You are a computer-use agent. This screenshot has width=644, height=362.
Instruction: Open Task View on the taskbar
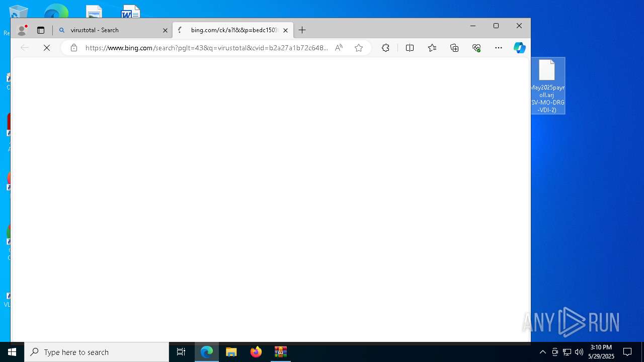click(181, 352)
